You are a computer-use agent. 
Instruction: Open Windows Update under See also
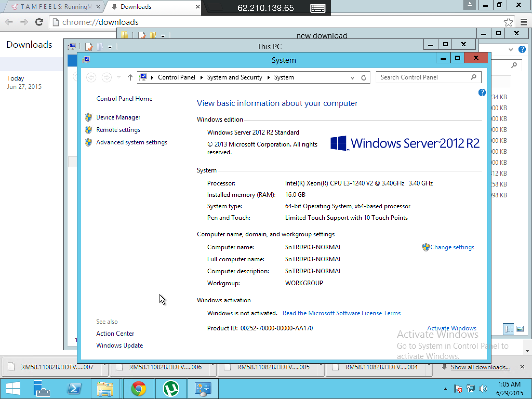point(119,345)
